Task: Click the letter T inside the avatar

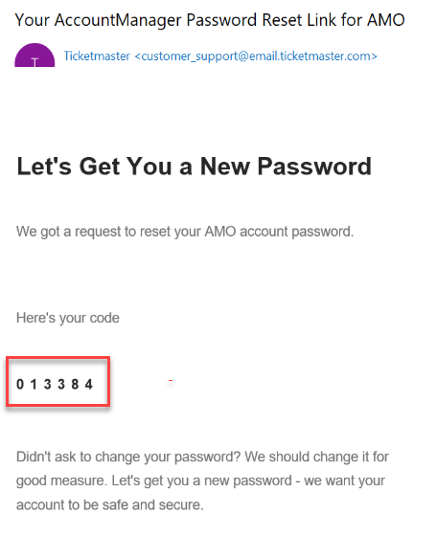Action: [35, 62]
